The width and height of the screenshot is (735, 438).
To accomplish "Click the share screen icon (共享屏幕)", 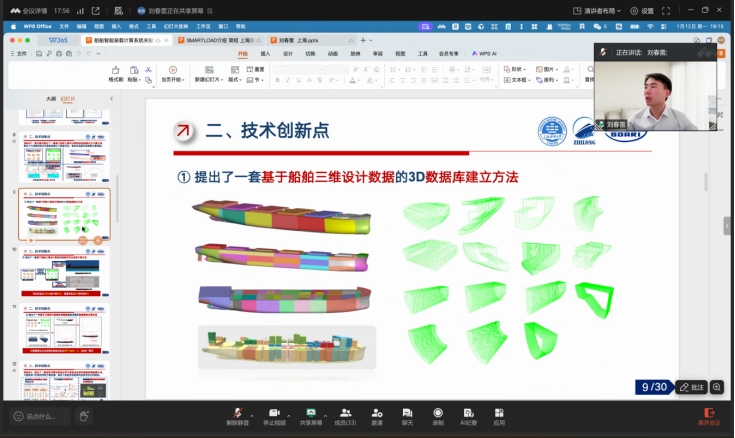I will click(x=310, y=412).
